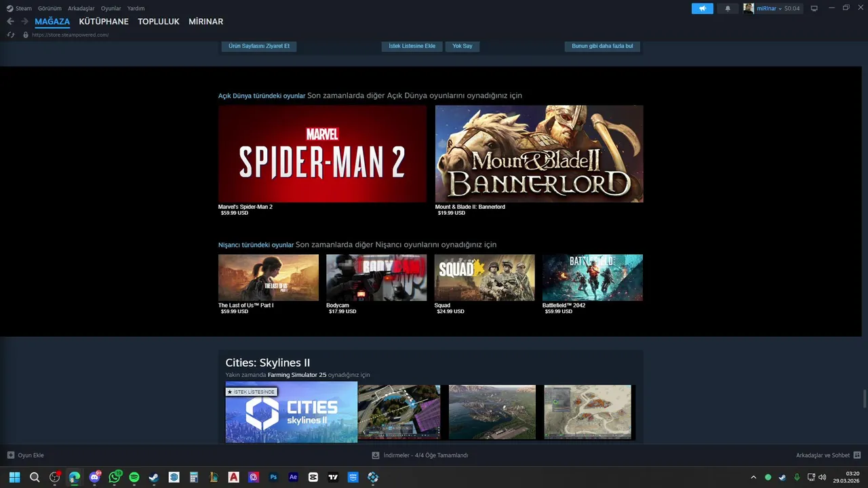The image size is (868, 488).
Task: Open the Arkadaşlar menu
Action: (x=81, y=8)
